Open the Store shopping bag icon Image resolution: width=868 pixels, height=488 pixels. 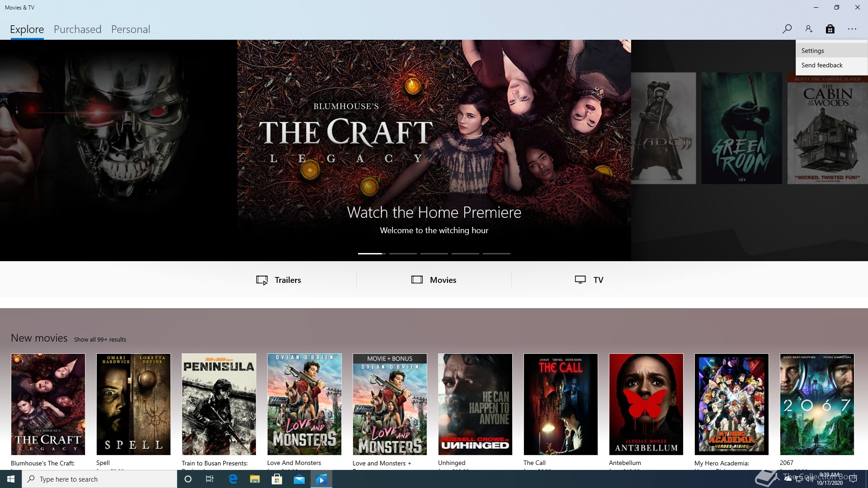click(830, 29)
